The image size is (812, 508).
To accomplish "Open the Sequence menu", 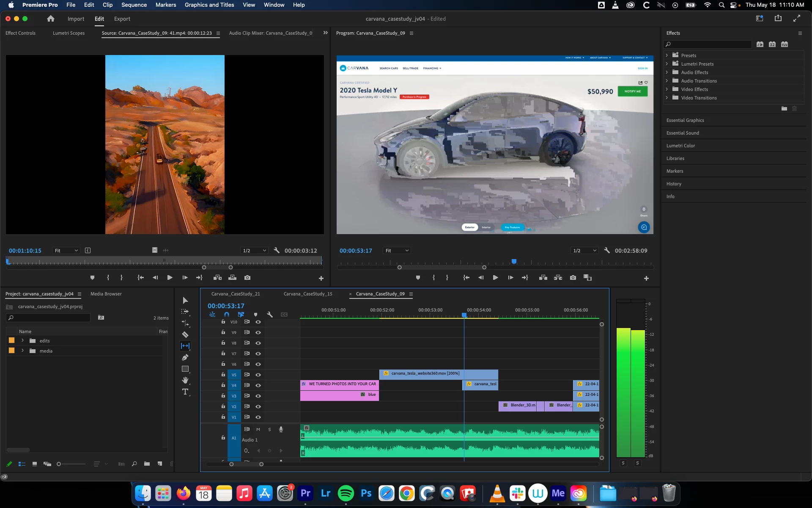I will [134, 5].
